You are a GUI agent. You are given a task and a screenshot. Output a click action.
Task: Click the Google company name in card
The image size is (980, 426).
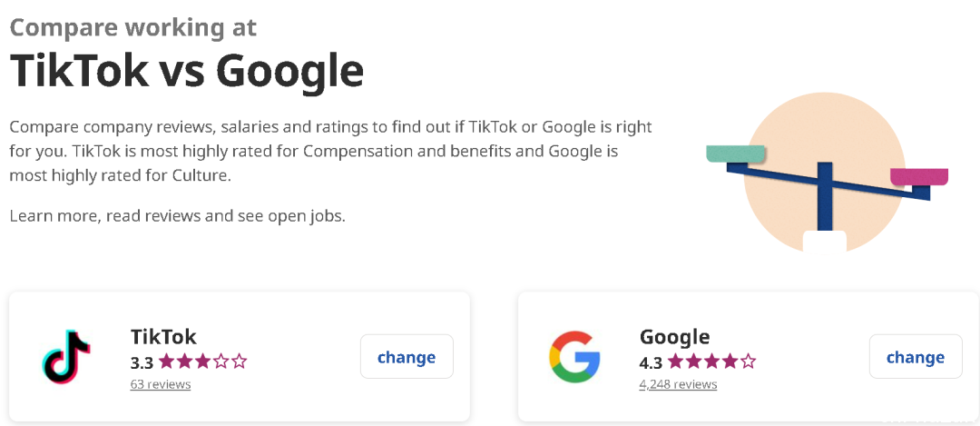point(674,337)
